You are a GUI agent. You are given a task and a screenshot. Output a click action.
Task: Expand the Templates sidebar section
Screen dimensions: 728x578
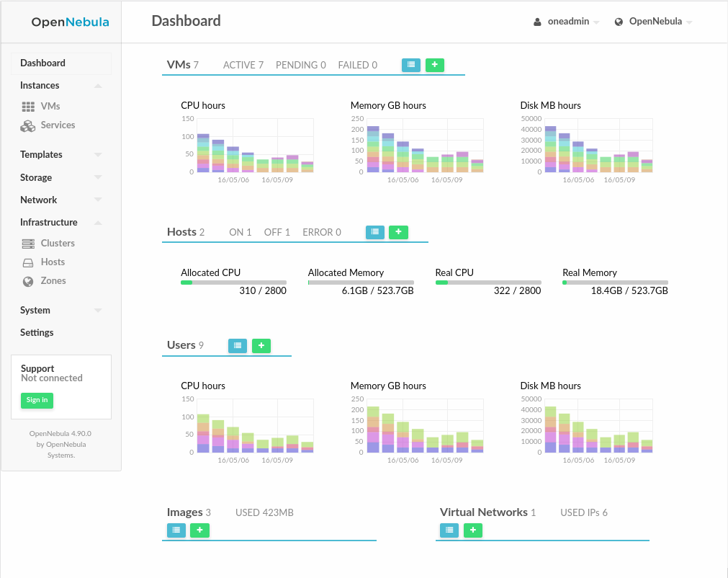[61, 154]
